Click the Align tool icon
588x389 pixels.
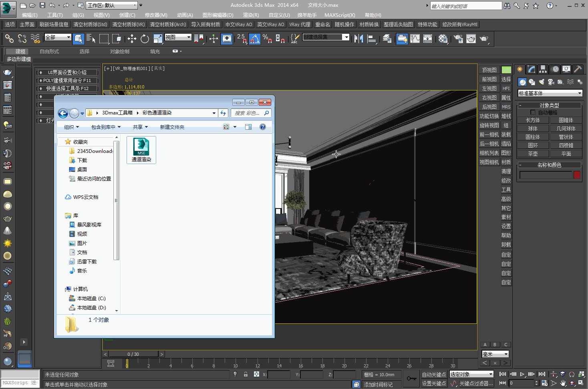[x=372, y=38]
